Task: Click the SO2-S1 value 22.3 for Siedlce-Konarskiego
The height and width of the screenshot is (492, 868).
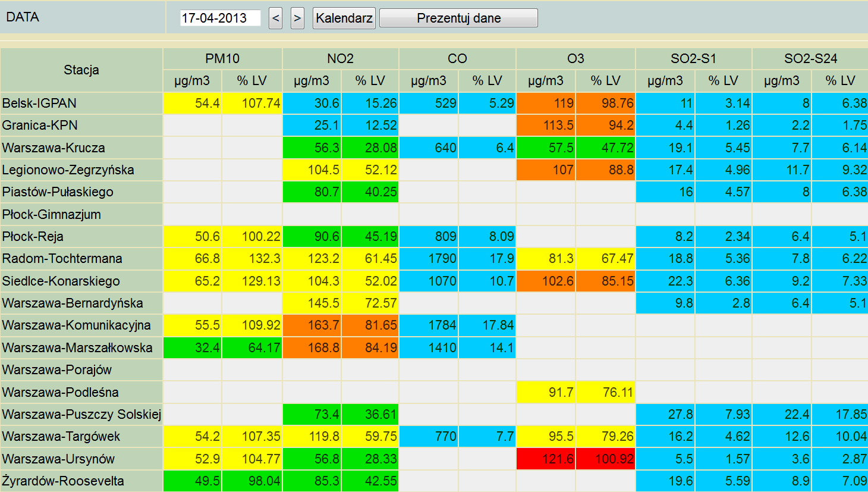Action: (665, 281)
